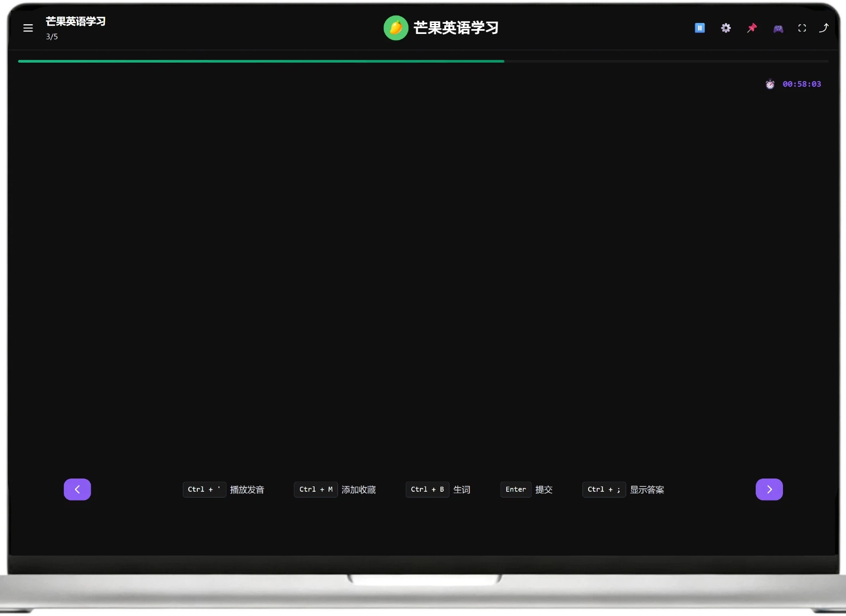Image resolution: width=846 pixels, height=616 pixels.
Task: Click the stopwatch timer icon
Action: click(x=770, y=84)
